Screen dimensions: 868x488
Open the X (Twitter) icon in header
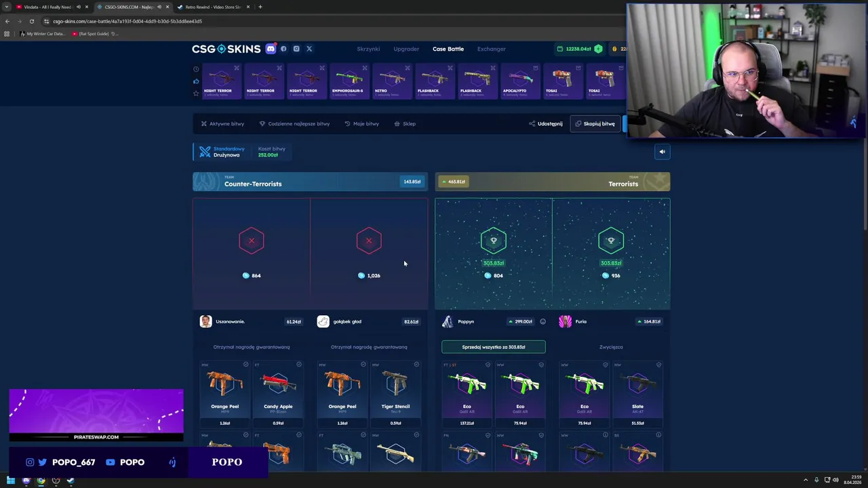pos(309,49)
